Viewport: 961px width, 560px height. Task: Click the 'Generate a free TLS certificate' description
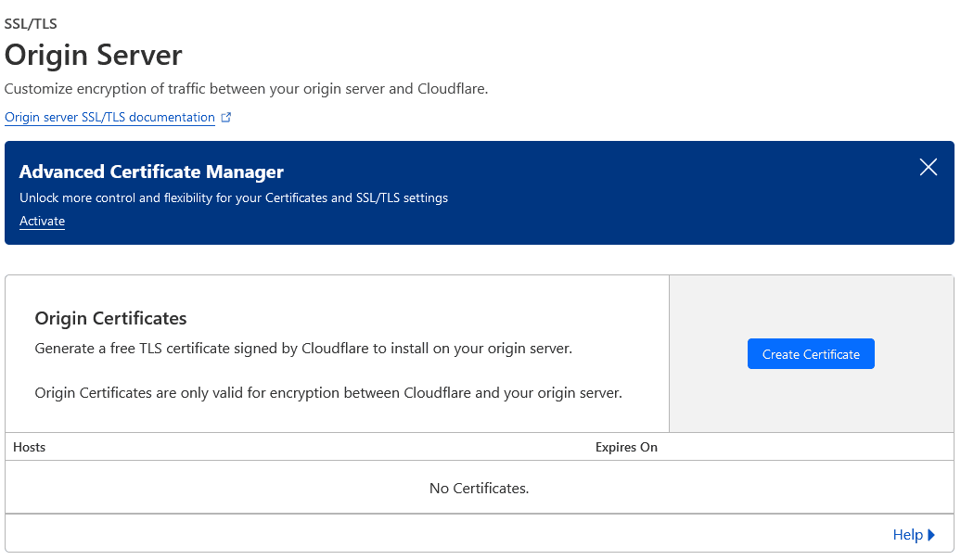(x=303, y=349)
